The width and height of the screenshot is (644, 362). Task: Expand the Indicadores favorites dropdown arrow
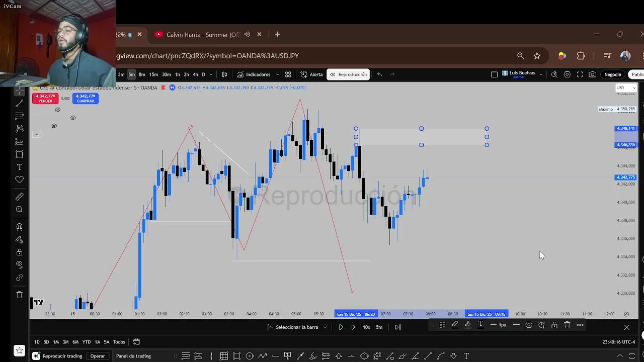pos(277,74)
